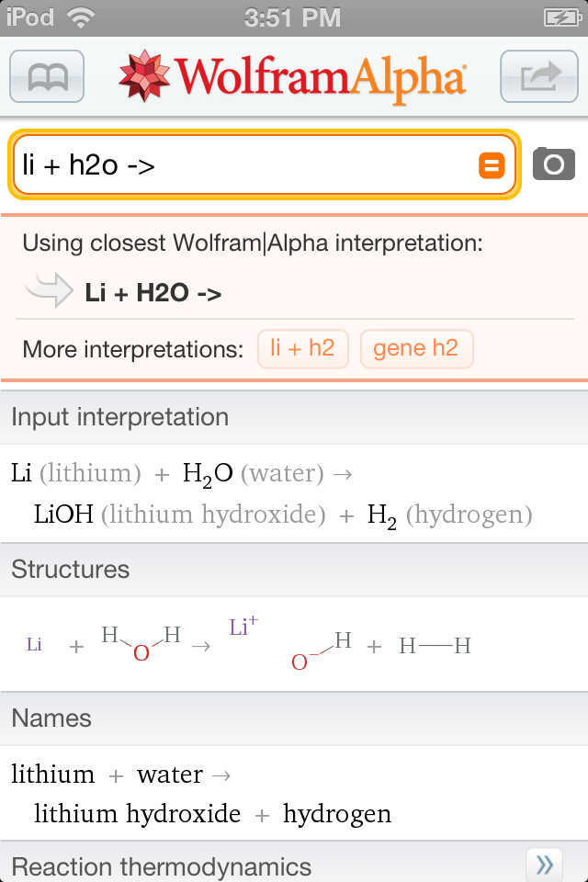Expand Reaction thermodynamics with double chevron
The width and height of the screenshot is (588, 882).
[544, 864]
